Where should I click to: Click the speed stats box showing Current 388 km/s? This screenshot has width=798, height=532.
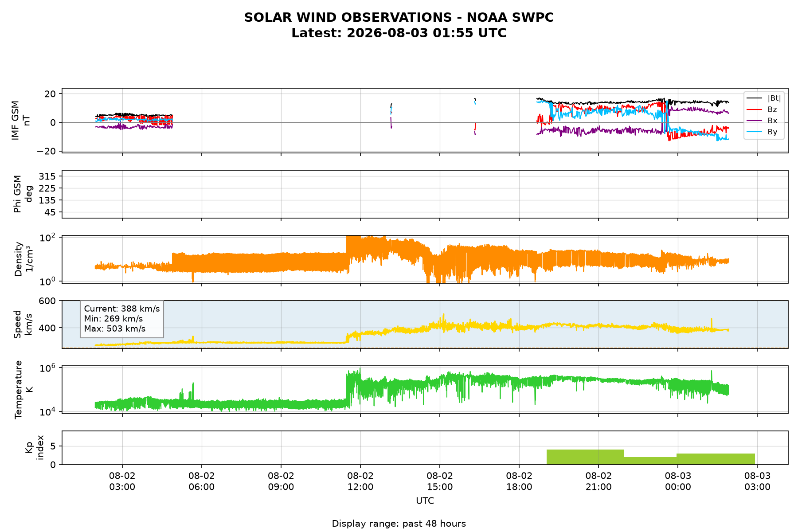click(x=122, y=319)
